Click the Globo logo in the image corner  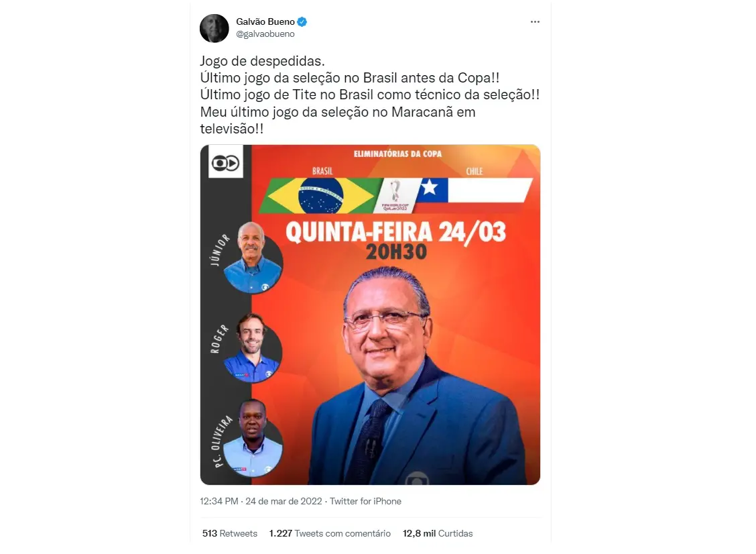(226, 163)
